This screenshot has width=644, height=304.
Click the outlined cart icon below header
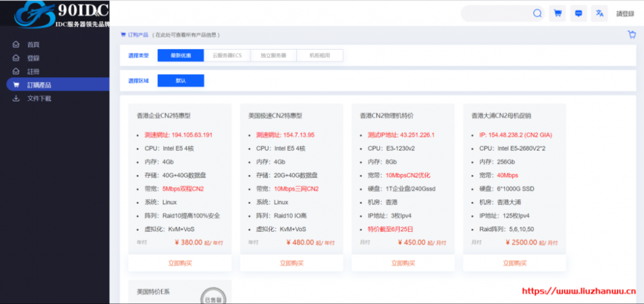[631, 35]
